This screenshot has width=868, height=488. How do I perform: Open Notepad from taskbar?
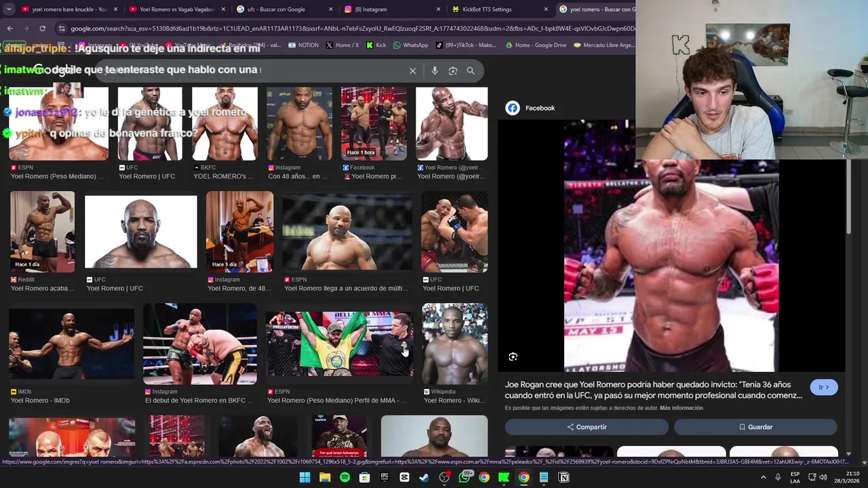544,477
